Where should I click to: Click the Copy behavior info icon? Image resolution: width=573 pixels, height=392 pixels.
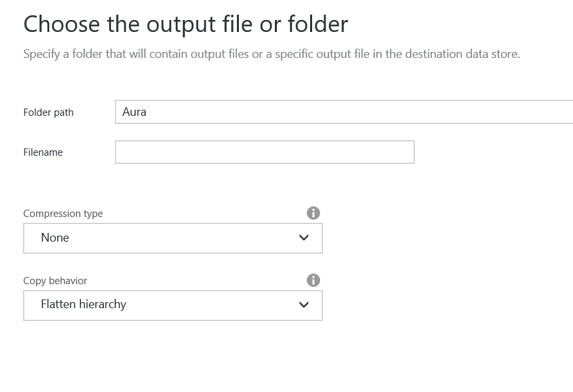tap(313, 280)
